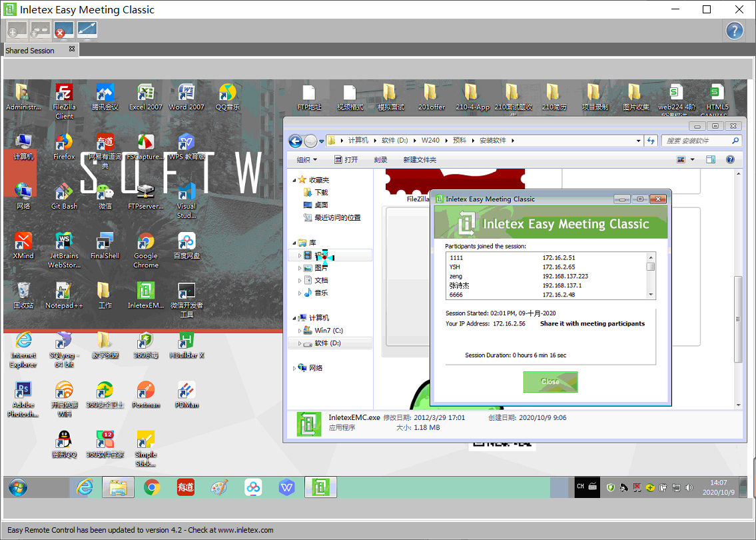Click the 百度网盘 desktop icon
The image size is (756, 540).
tap(186, 246)
